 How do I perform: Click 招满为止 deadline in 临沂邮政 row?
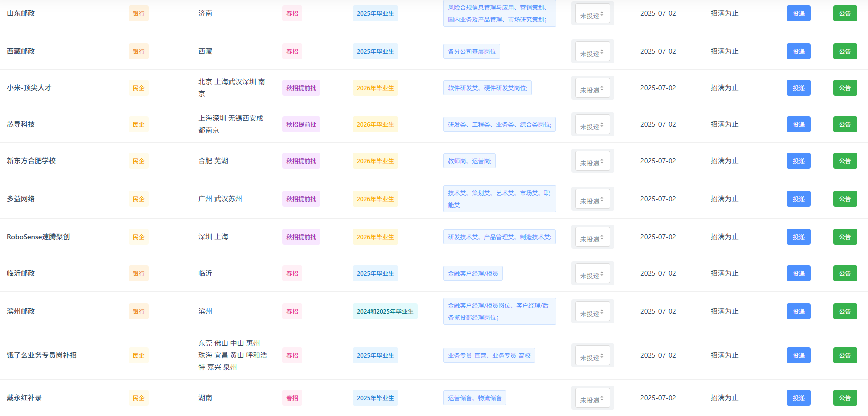pos(724,273)
